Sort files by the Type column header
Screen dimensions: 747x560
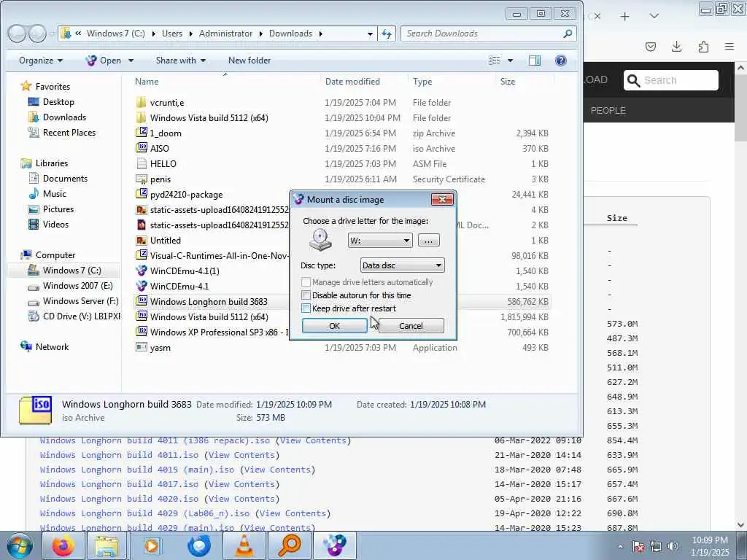(422, 82)
